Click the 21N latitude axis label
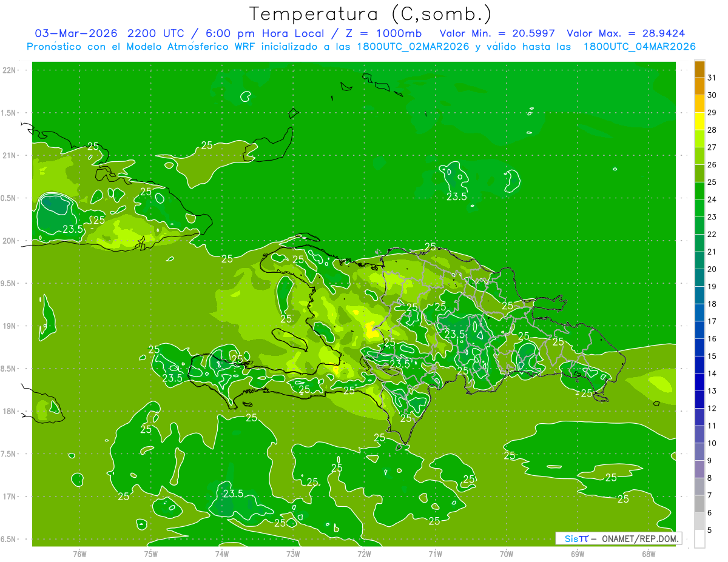This screenshot has width=728, height=562. 10,155
